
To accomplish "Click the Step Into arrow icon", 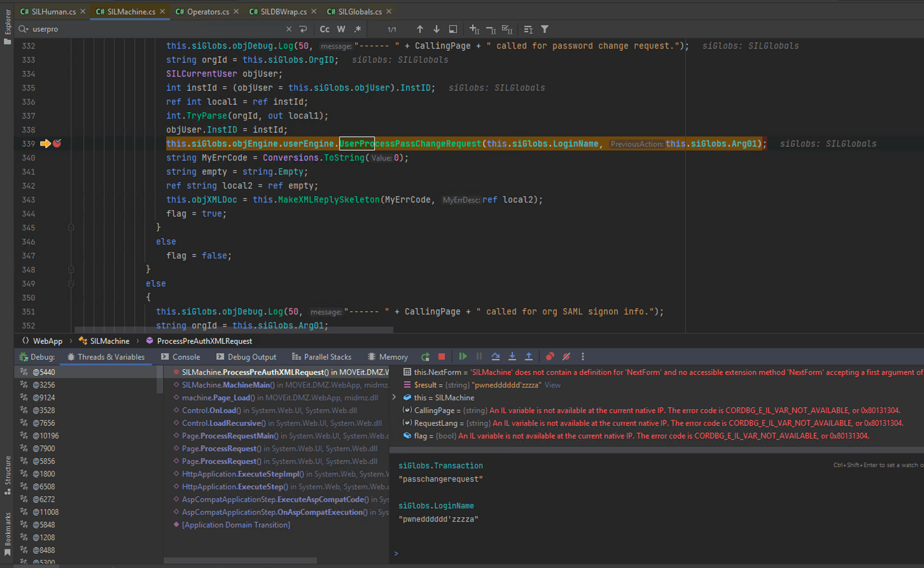I will pos(512,357).
